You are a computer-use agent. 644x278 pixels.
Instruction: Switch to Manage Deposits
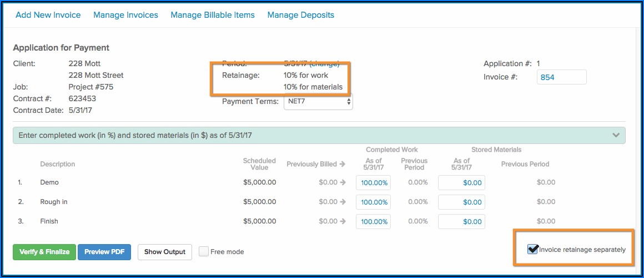301,15
